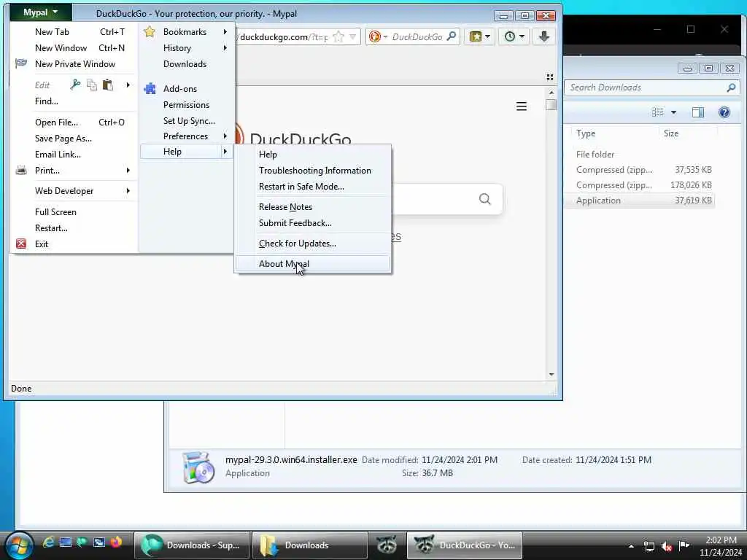The image size is (747, 560).
Task: Click the mask icon beside New Private Window
Action: tap(21, 63)
